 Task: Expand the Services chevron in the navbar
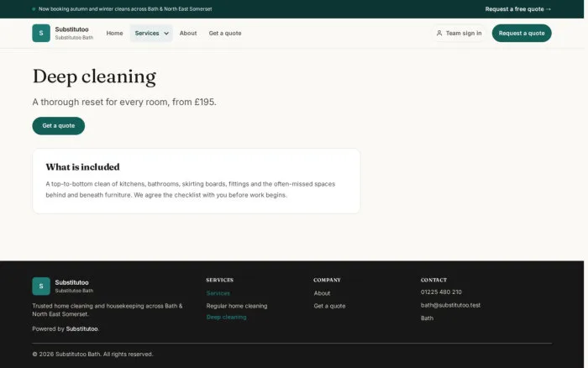click(x=166, y=34)
